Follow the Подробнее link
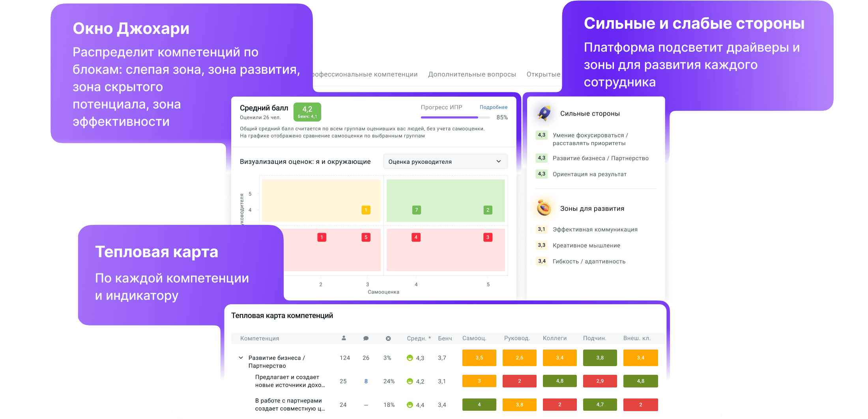 click(494, 107)
